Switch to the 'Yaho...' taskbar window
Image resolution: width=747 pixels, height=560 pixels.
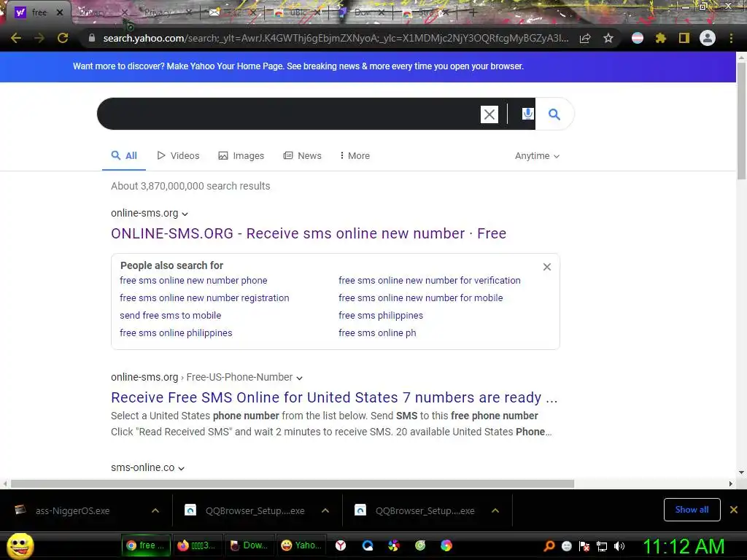tap(300, 545)
